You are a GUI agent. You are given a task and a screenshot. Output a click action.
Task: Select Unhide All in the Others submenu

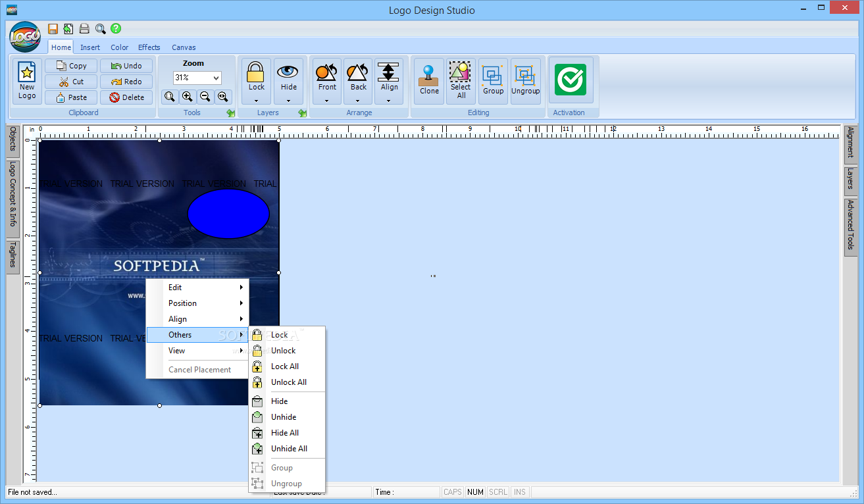coord(286,449)
